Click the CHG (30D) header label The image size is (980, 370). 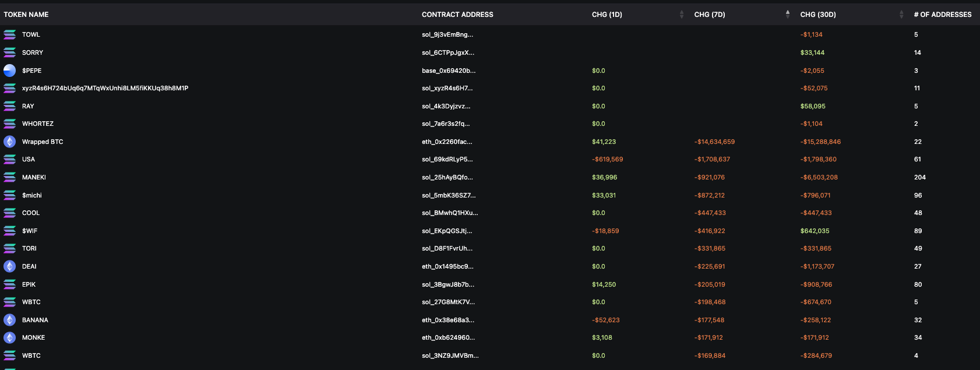(x=818, y=15)
